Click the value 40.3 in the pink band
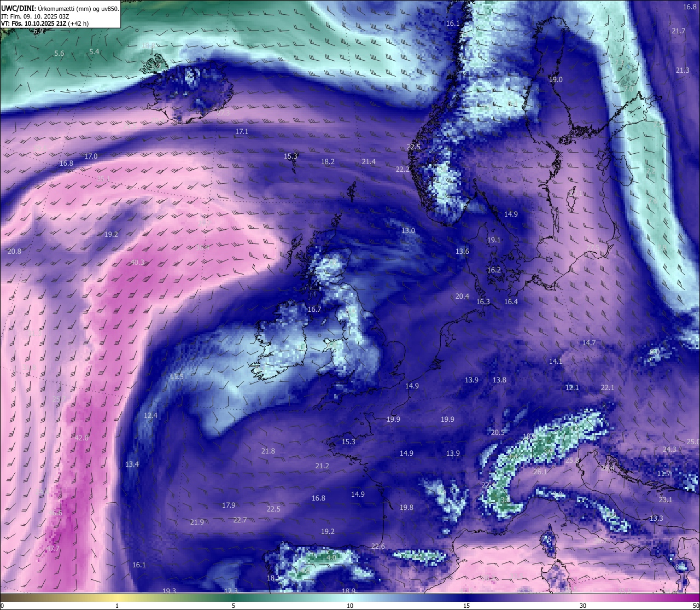700x610 pixels. coord(138,263)
